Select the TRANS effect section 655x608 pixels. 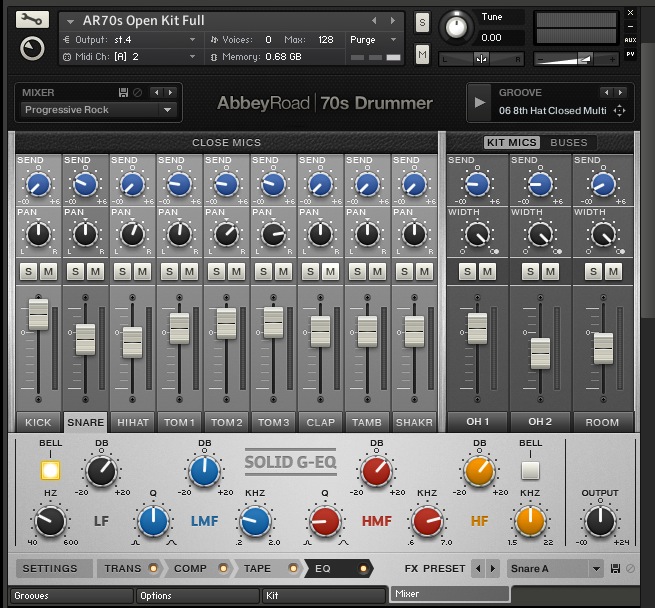pos(123,568)
